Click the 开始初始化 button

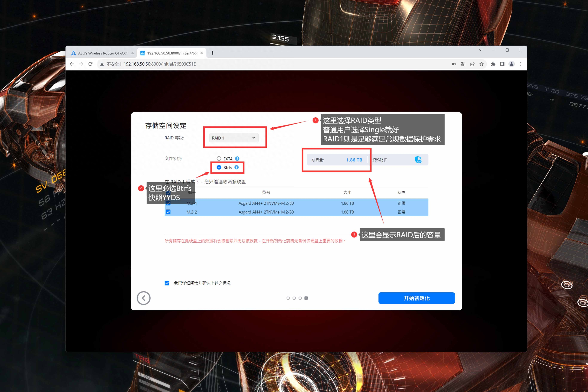coord(416,298)
